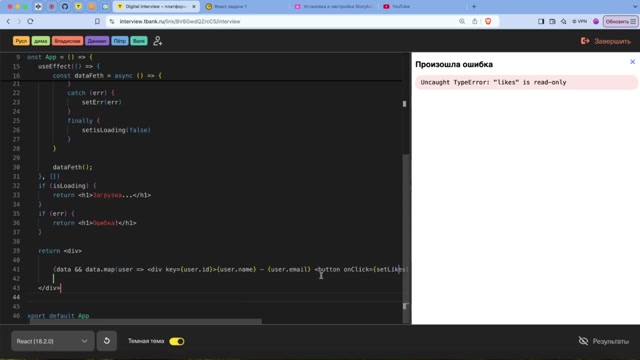Open the purple profile avatar
This screenshot has height=360, width=640.
pos(596,21)
